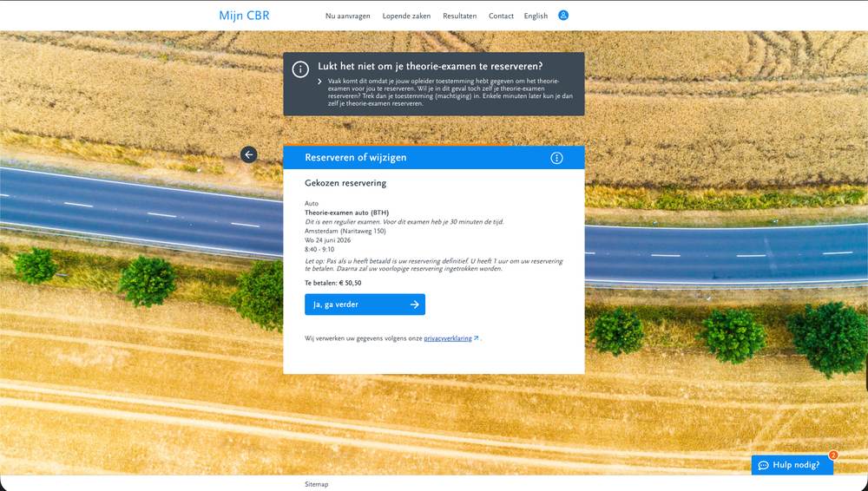Open the privacyverklaring link
This screenshot has height=491, width=868.
pos(448,338)
